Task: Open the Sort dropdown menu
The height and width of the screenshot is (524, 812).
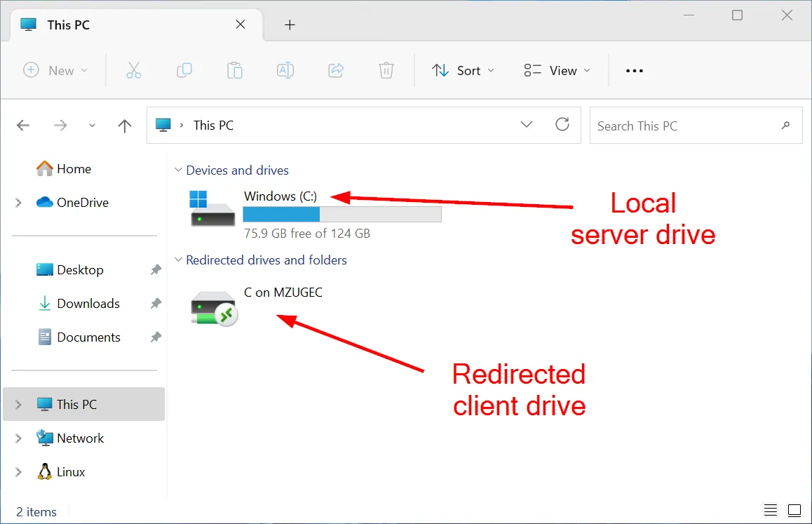Action: coord(463,70)
